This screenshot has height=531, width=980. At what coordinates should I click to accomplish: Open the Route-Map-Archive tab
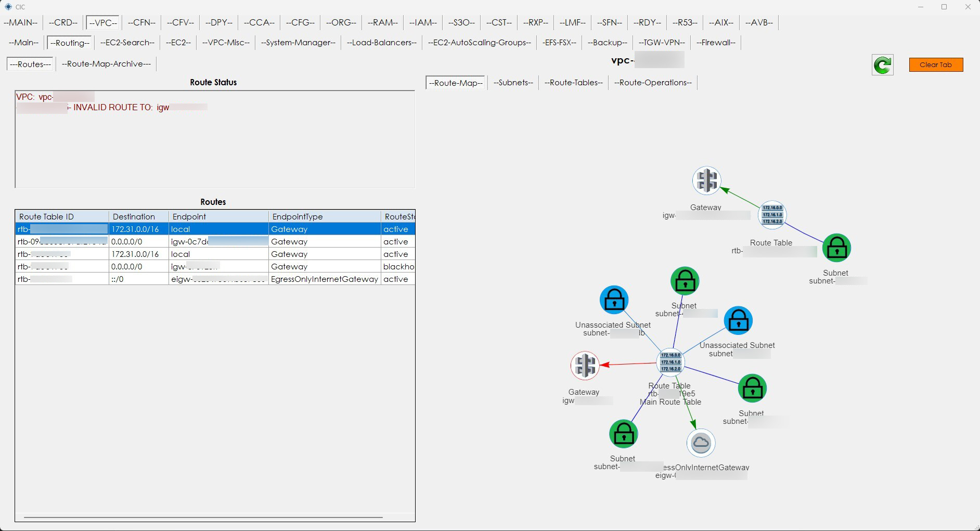[106, 64]
